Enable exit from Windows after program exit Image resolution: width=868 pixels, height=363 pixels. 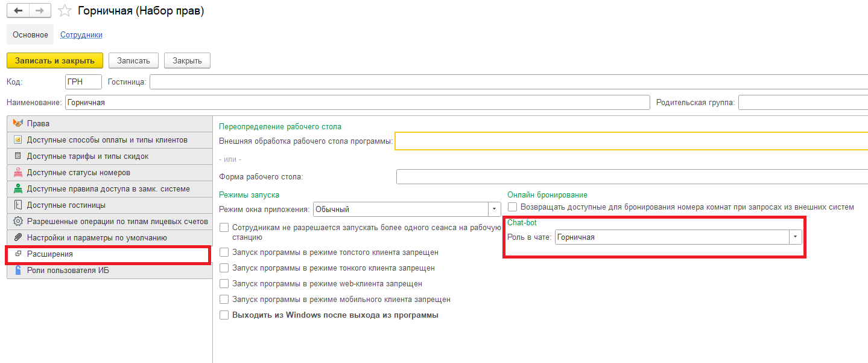coord(224,315)
